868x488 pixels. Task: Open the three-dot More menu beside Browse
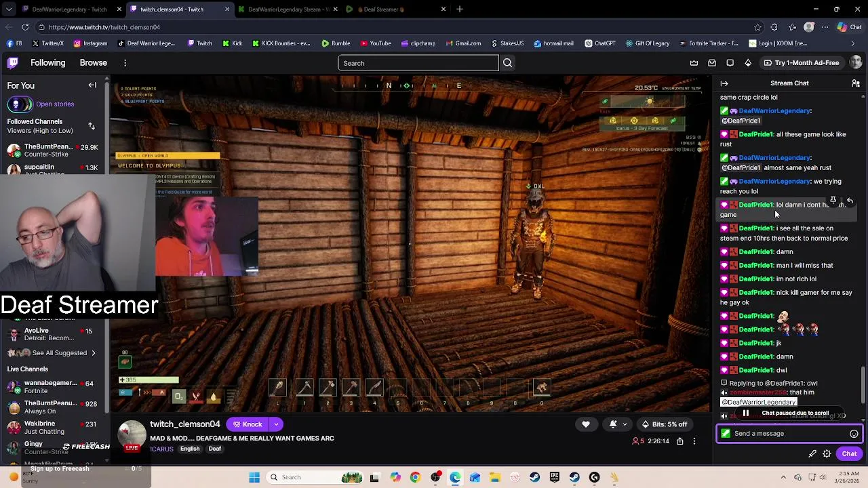125,63
